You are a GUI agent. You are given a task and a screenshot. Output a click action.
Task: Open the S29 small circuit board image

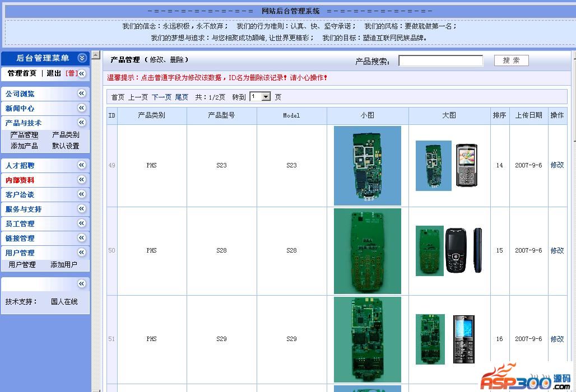(x=368, y=339)
